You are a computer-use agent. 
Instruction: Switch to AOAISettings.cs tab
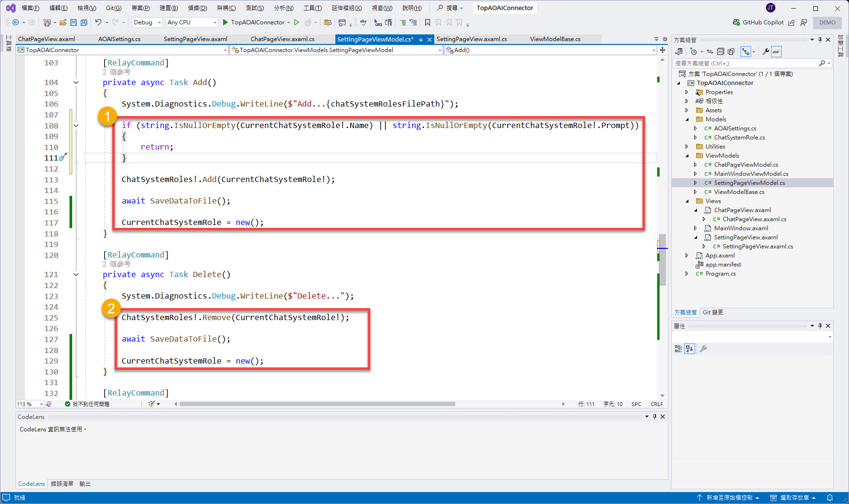[x=119, y=39]
